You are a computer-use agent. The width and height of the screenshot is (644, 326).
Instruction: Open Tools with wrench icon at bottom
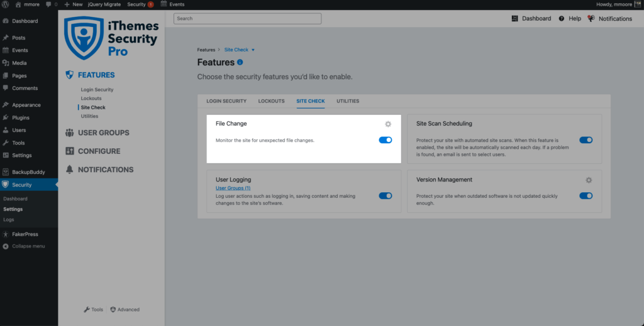(x=93, y=310)
